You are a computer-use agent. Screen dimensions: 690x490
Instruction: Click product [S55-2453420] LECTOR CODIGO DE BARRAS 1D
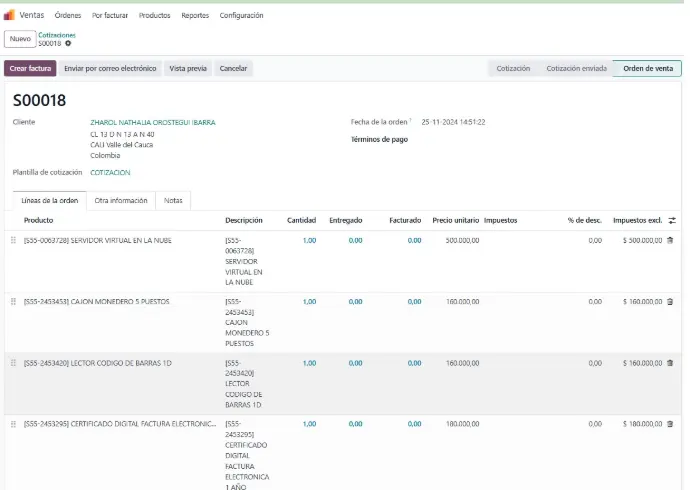click(x=98, y=363)
